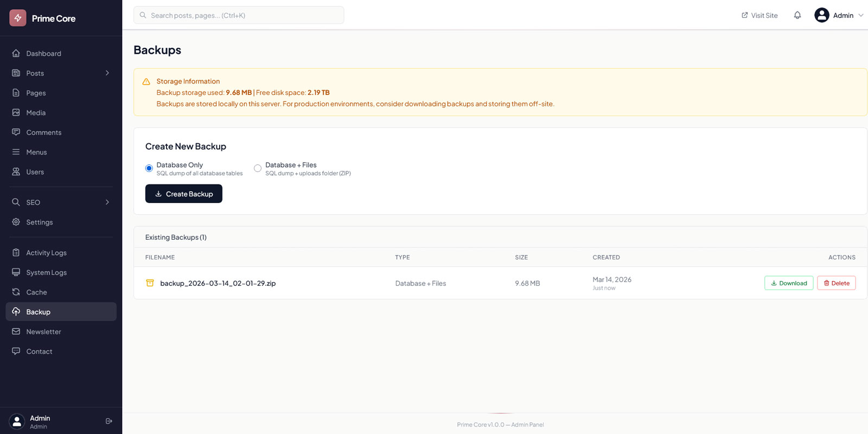Click the notification bell icon
This screenshot has height=434, width=868.
[797, 15]
